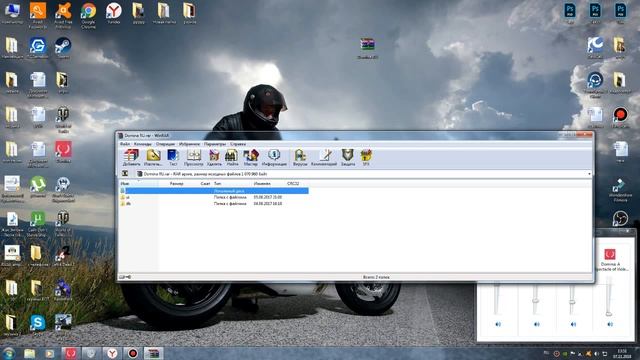Open the Avast Passwords desktop shortcut

[38, 15]
